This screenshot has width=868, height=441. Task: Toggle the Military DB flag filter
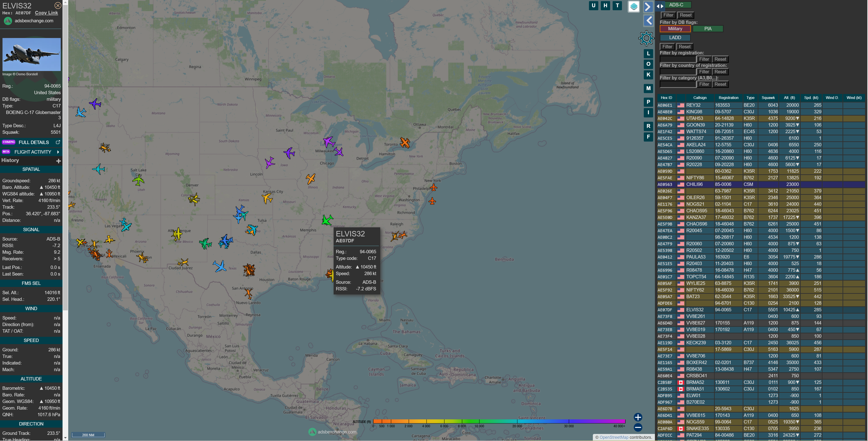675,29
